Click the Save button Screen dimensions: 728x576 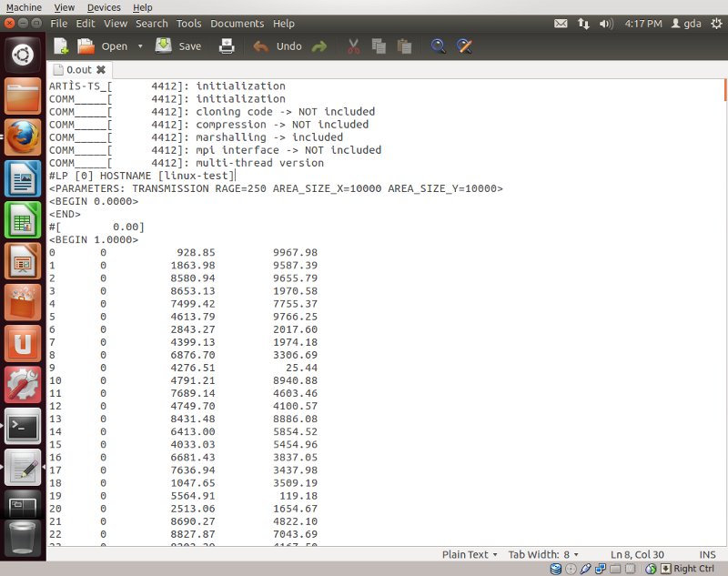[x=179, y=45]
